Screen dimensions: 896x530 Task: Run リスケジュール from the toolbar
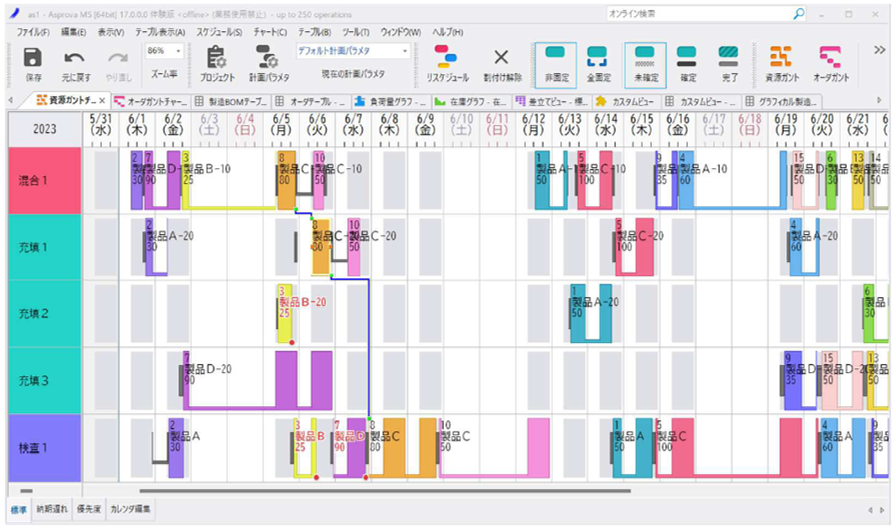(447, 58)
